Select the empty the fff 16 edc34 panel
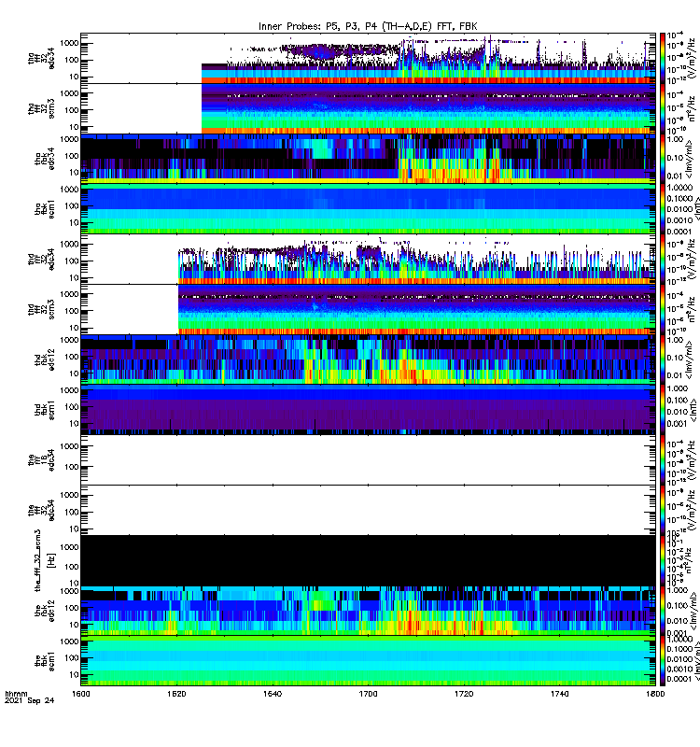 368,459
